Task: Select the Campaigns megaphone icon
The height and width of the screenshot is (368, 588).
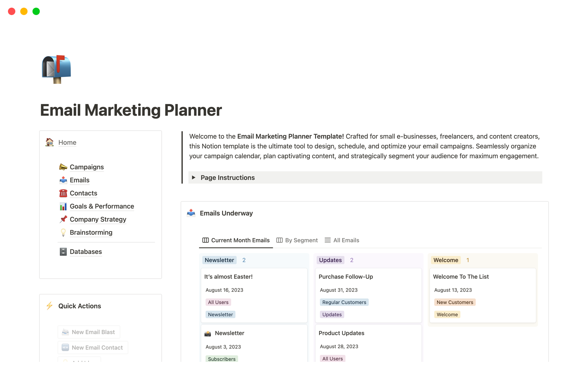Action: 63,167
